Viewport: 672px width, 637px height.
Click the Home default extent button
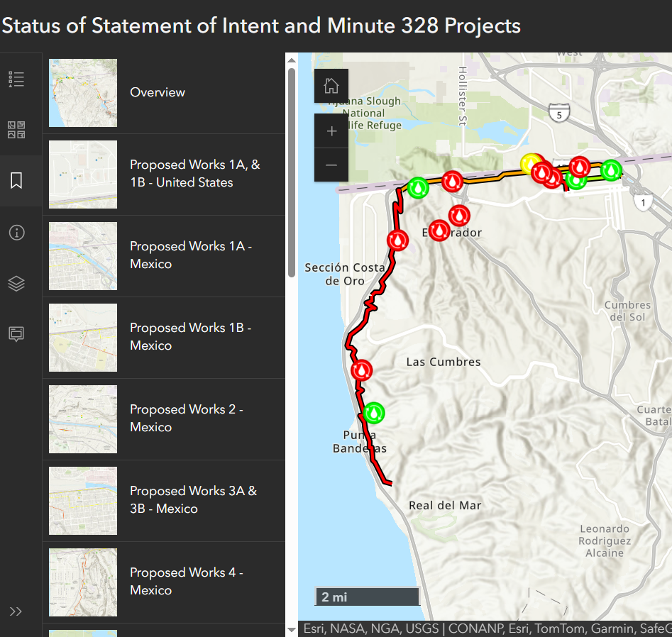point(331,87)
